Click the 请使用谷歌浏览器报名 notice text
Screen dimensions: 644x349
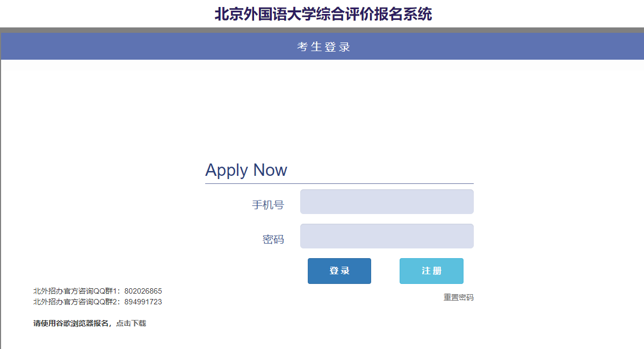[71, 324]
